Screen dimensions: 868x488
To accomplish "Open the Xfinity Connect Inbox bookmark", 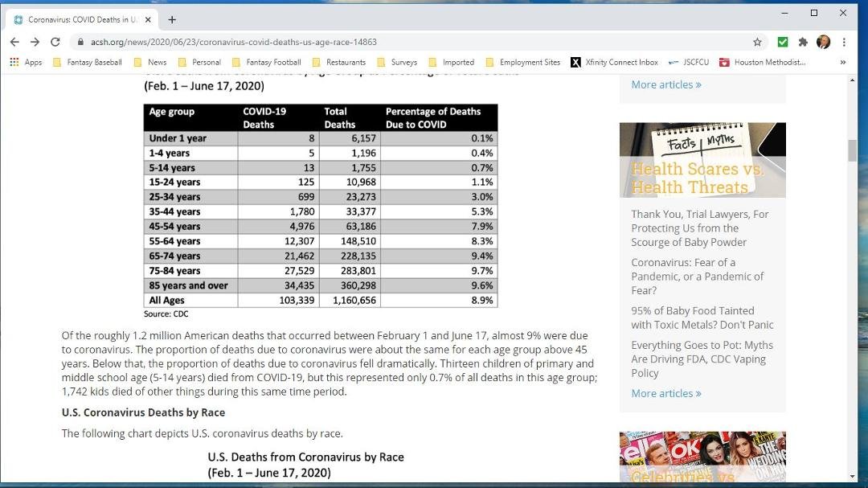I will tap(615, 62).
